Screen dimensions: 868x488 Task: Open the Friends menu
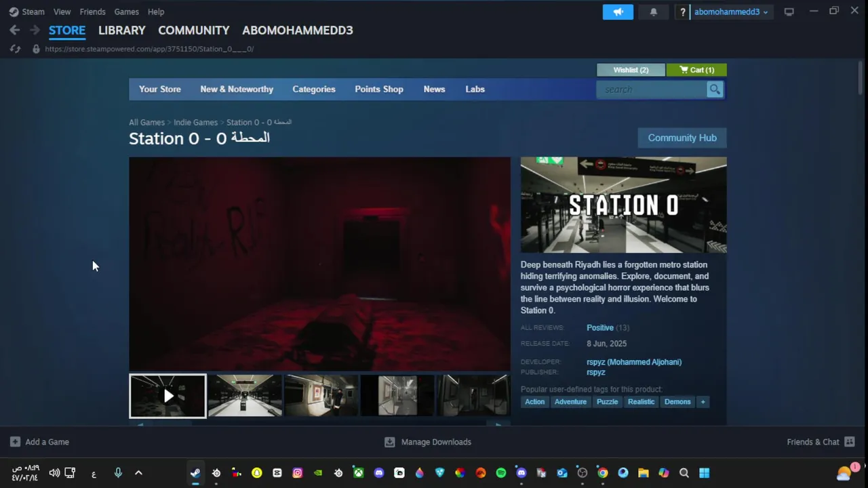click(92, 12)
